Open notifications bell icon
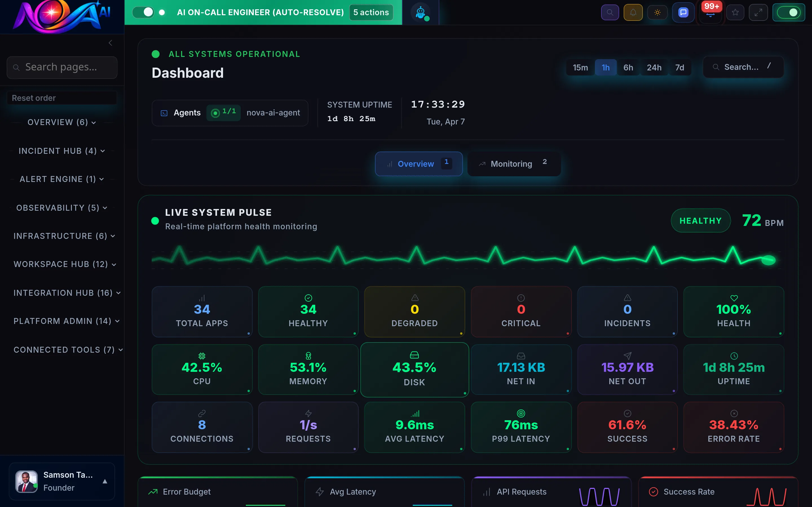Viewport: 812px width, 507px height. point(633,12)
